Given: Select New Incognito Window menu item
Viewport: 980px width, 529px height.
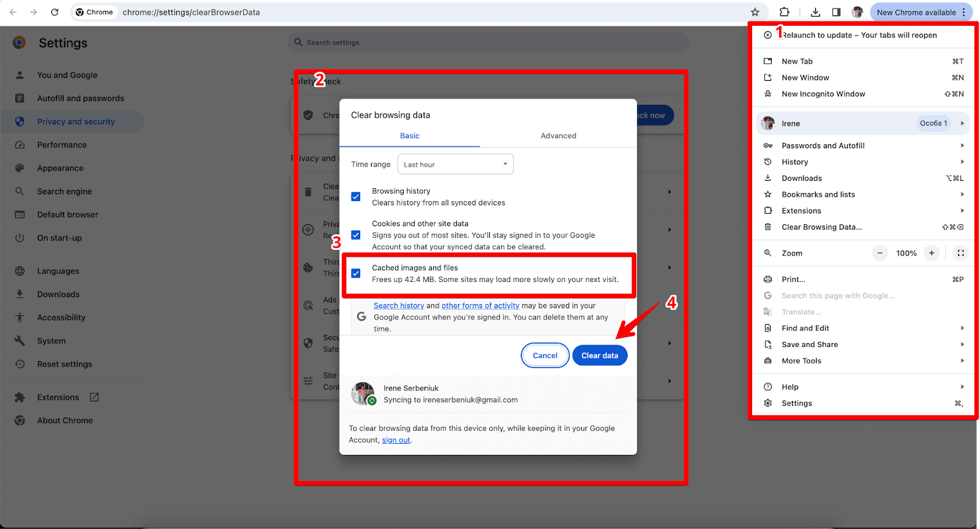Looking at the screenshot, I should tap(823, 94).
